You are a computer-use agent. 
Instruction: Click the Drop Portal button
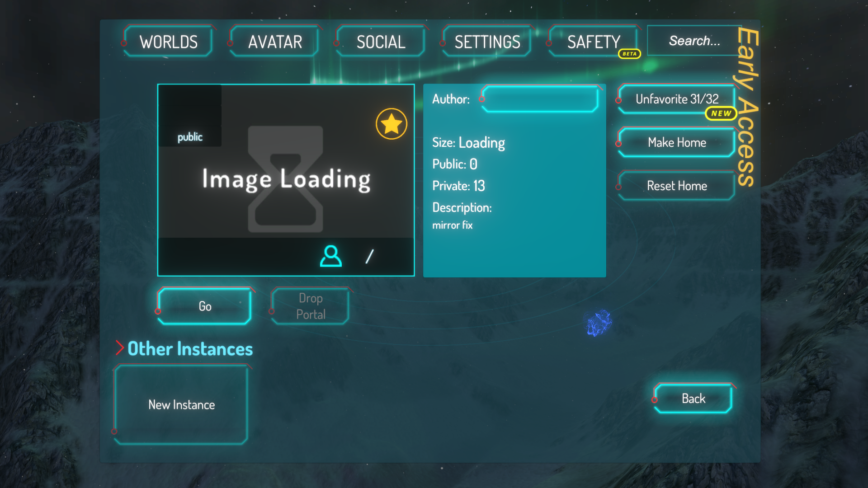click(311, 306)
